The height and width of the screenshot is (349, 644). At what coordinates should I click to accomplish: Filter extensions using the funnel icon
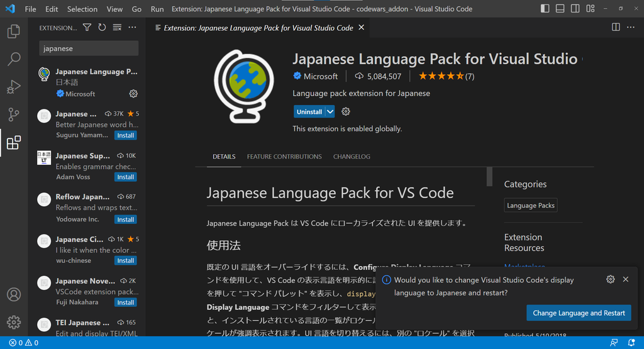click(x=87, y=28)
